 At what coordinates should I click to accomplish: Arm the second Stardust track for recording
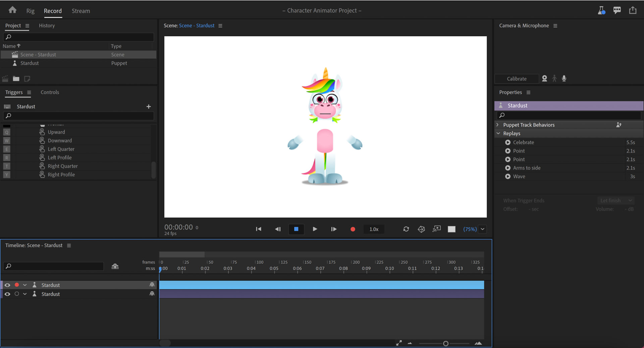click(17, 294)
